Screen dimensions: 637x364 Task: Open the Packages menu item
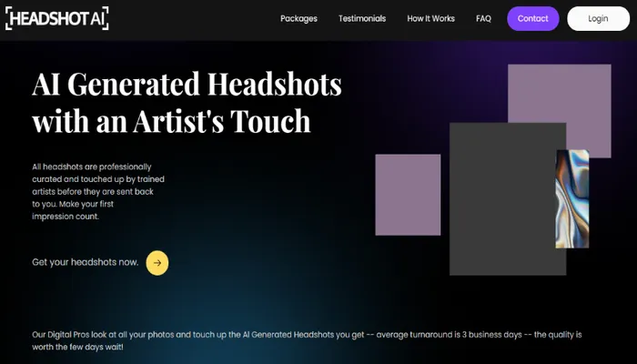click(298, 18)
